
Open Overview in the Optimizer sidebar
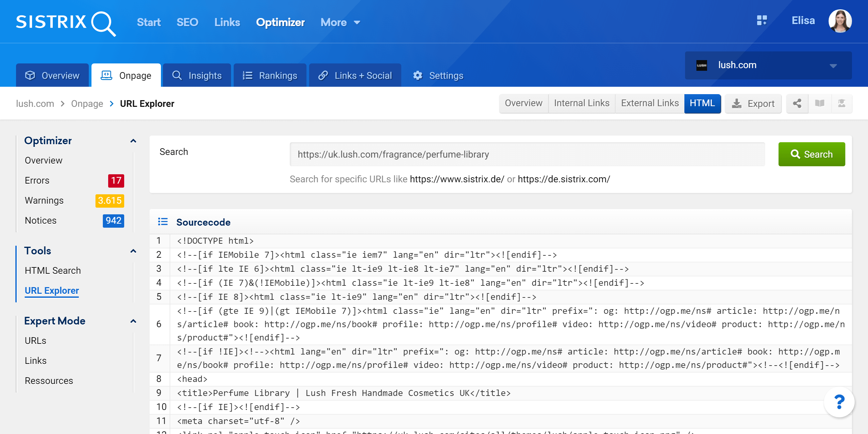click(43, 160)
